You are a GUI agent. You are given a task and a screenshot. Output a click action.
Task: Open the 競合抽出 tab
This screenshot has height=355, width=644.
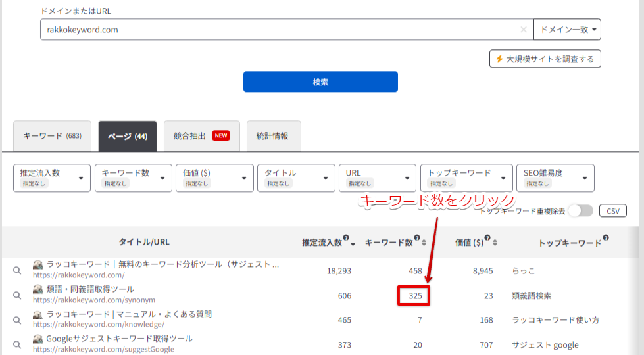pos(201,137)
